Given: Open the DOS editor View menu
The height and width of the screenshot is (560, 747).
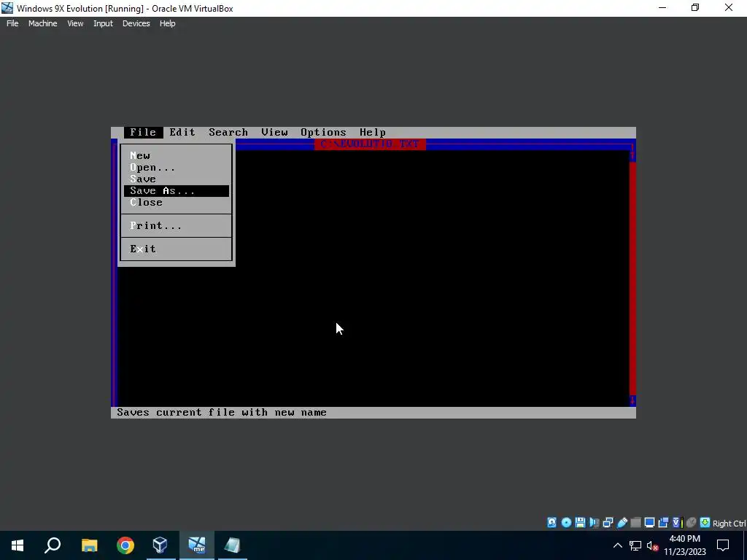Looking at the screenshot, I should point(274,133).
